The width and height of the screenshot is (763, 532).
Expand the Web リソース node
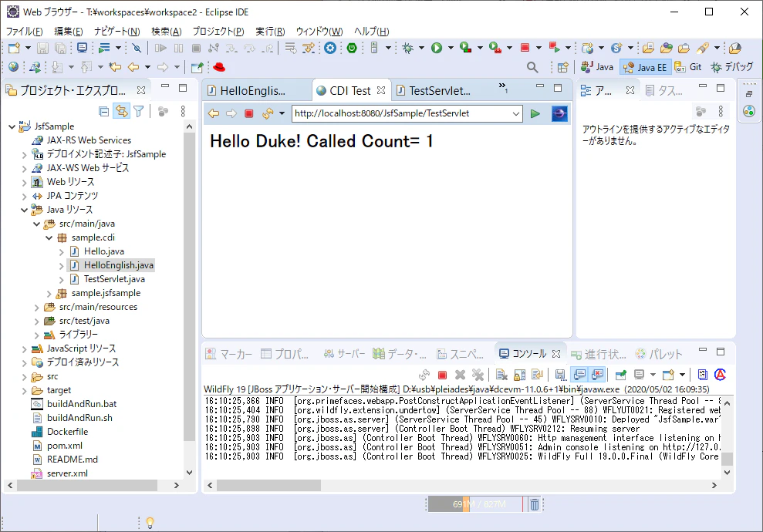pos(25,183)
